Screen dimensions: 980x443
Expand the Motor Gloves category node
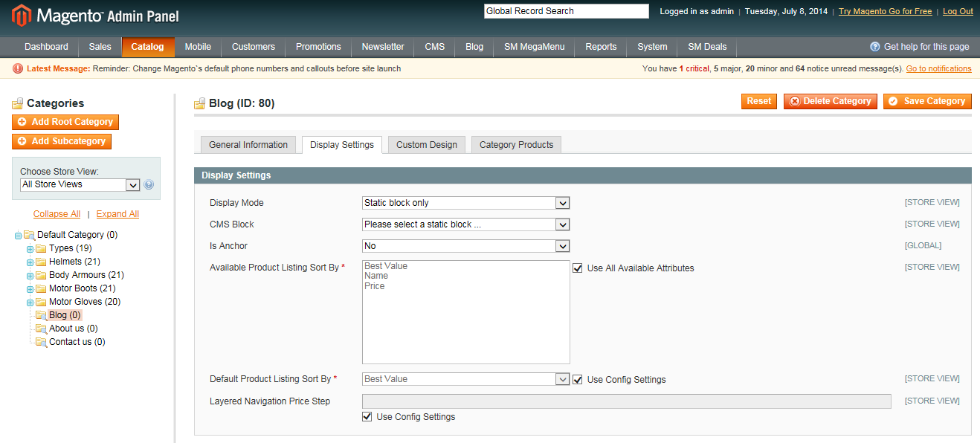click(30, 303)
